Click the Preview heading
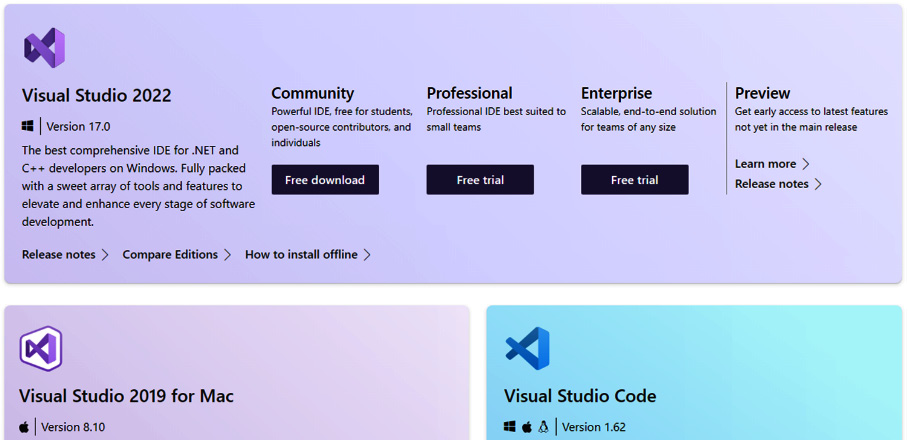Image resolution: width=908 pixels, height=440 pixels. [763, 93]
